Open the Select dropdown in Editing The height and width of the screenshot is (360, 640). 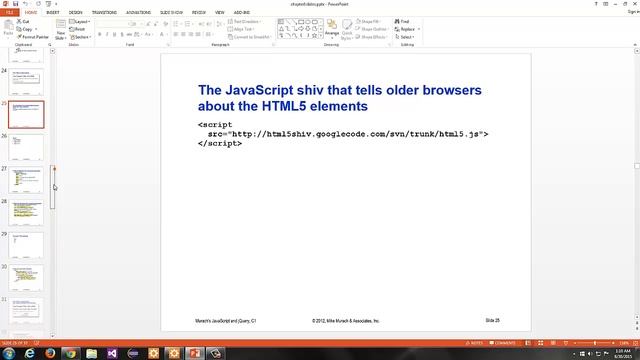tap(404, 37)
